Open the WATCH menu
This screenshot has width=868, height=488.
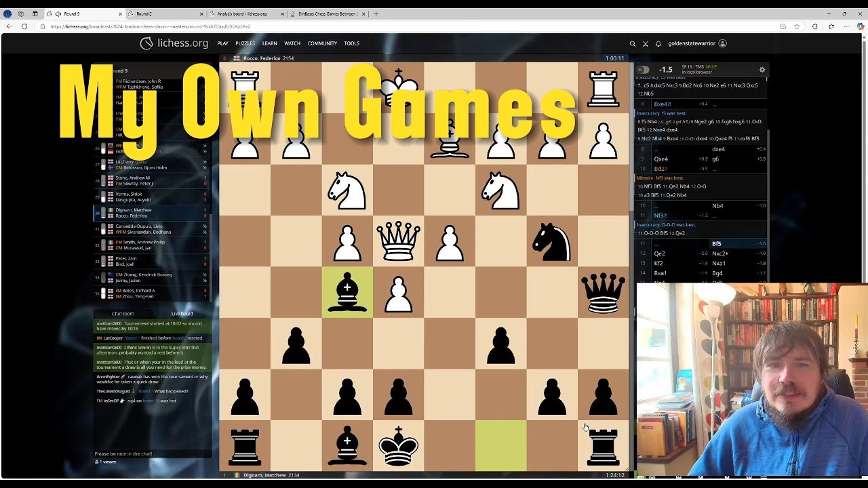click(292, 43)
